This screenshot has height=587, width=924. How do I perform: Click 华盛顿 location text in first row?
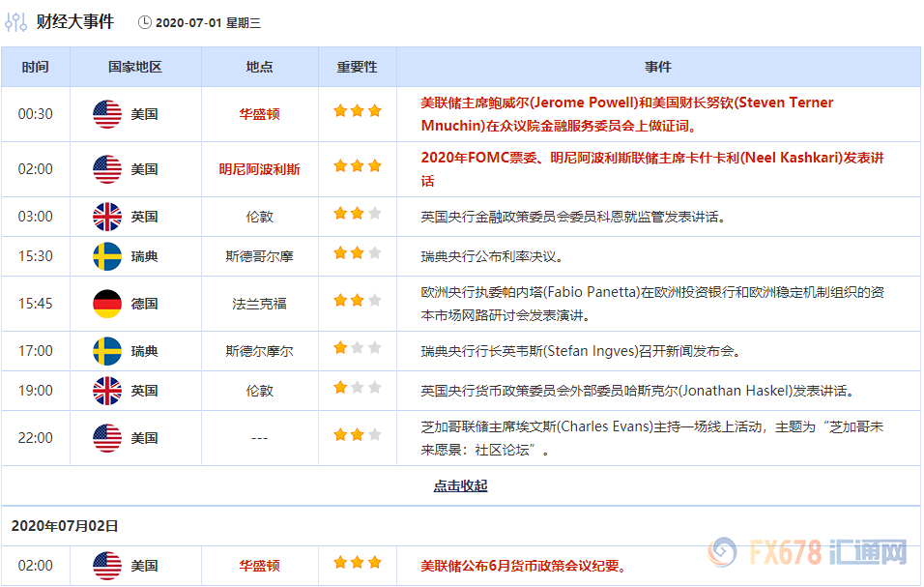coord(259,113)
